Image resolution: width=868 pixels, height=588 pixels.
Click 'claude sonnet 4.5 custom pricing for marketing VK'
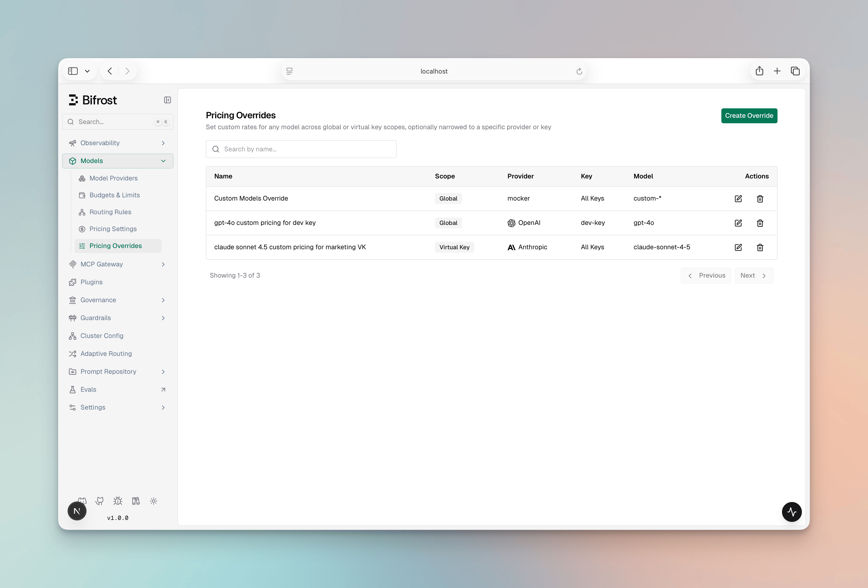coord(290,247)
